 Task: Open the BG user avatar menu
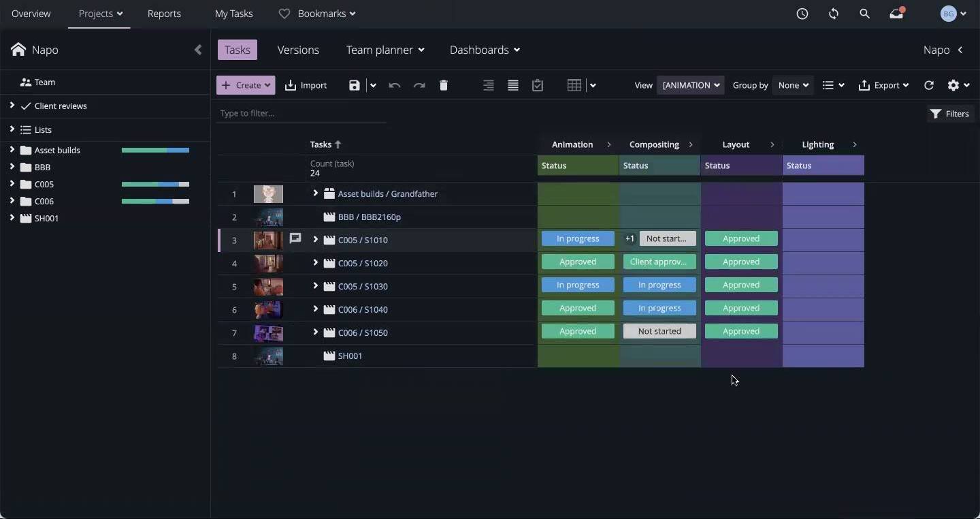coord(953,14)
